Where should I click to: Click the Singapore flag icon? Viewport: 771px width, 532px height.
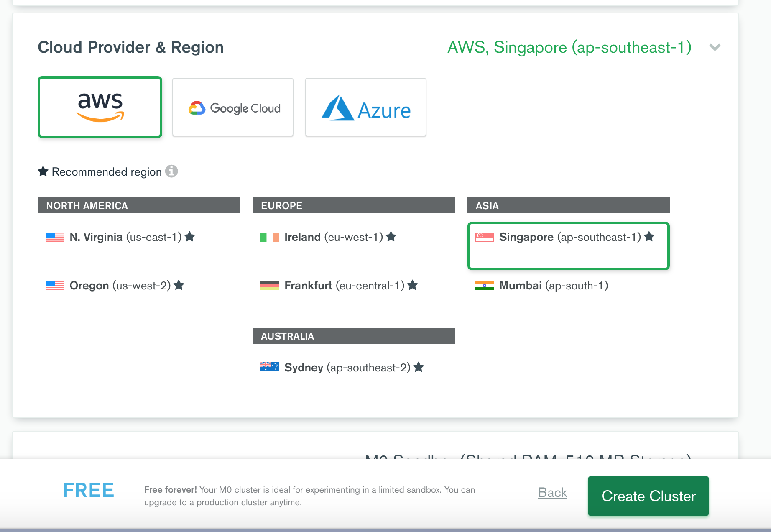click(485, 237)
